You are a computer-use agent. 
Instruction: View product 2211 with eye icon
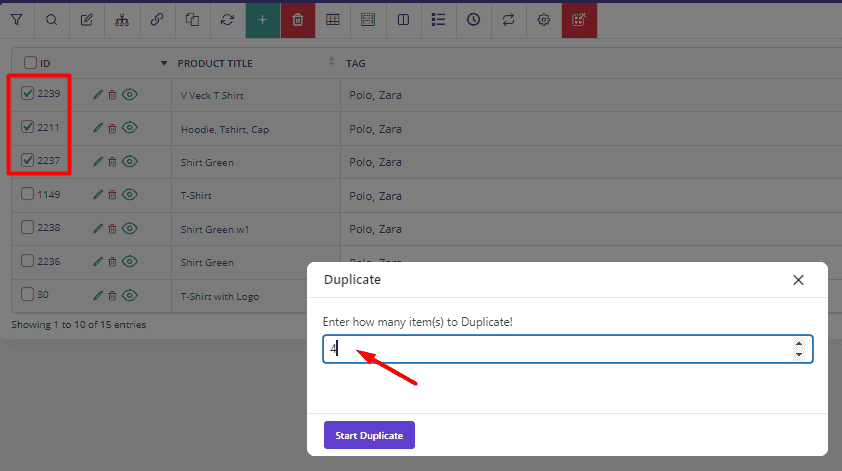129,128
